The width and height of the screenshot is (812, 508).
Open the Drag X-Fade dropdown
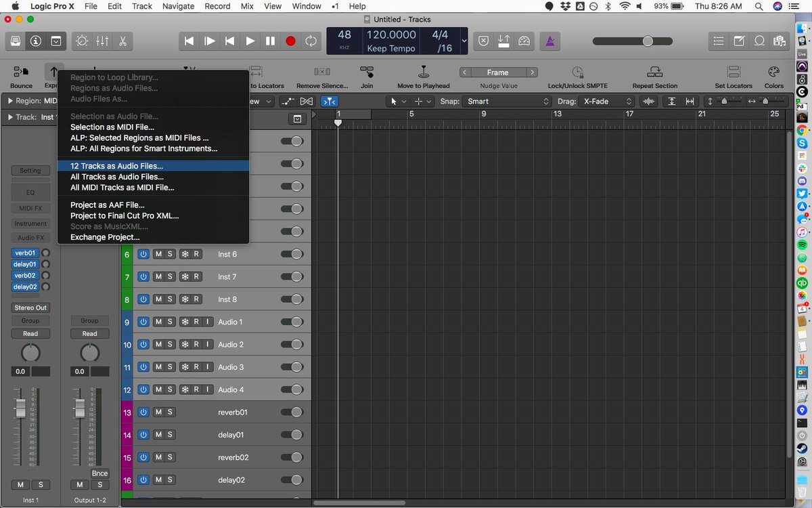click(x=606, y=101)
